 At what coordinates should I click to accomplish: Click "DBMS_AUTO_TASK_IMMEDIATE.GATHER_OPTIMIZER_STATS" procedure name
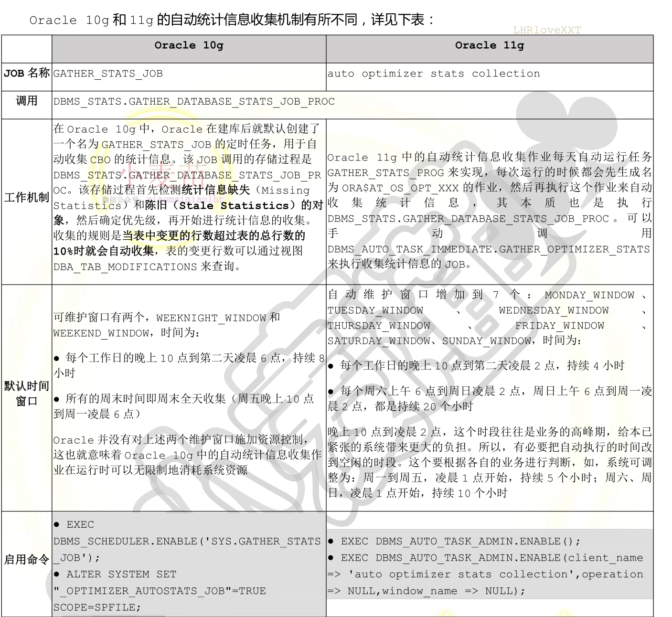tap(489, 249)
